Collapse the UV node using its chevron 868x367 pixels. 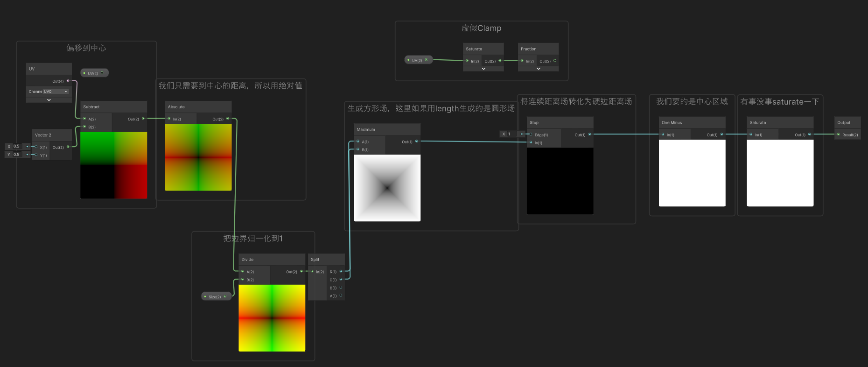[49, 100]
